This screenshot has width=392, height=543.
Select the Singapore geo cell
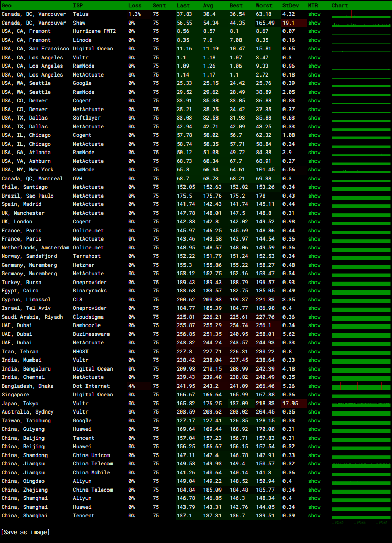pos(15,395)
